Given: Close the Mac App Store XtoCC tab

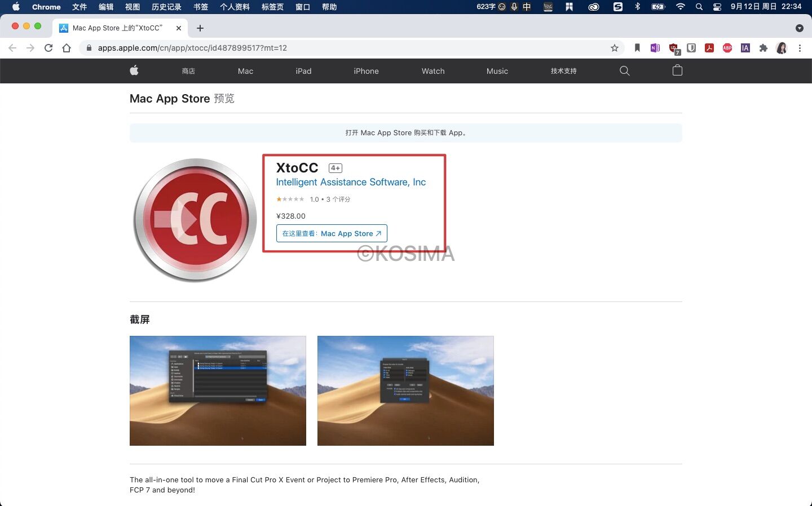Looking at the screenshot, I should pos(179,28).
